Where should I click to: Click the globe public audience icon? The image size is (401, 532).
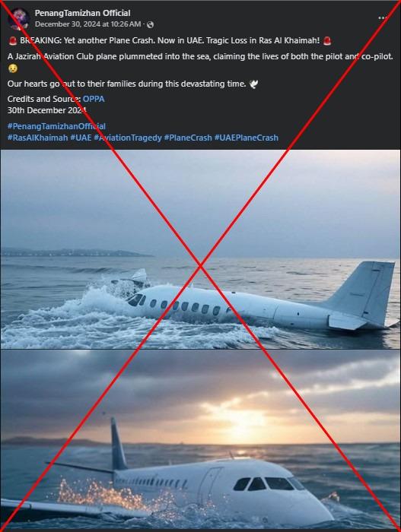[151, 24]
